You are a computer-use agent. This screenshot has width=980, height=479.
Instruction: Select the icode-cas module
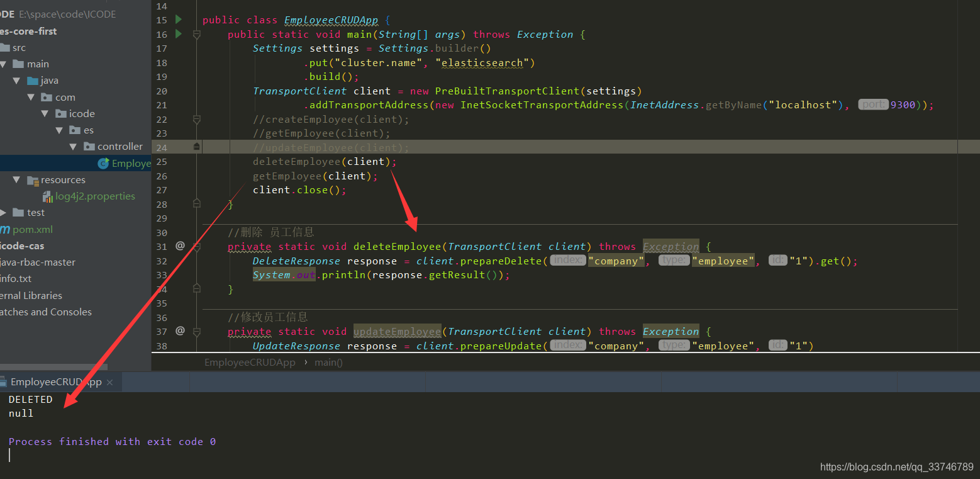tap(22, 245)
